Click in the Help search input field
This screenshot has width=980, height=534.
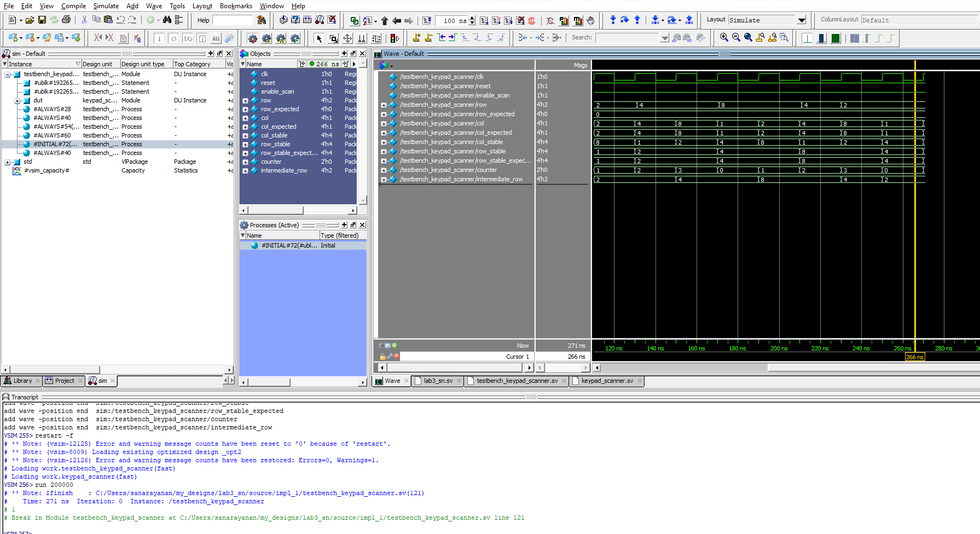(233, 20)
